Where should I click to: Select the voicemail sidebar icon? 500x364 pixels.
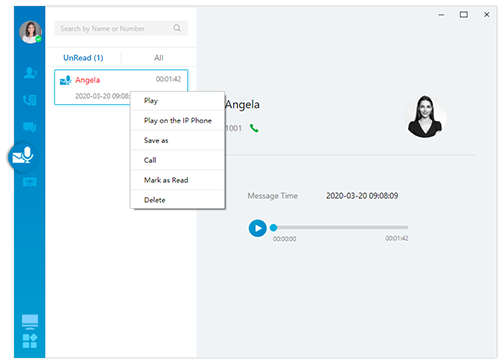click(x=23, y=156)
